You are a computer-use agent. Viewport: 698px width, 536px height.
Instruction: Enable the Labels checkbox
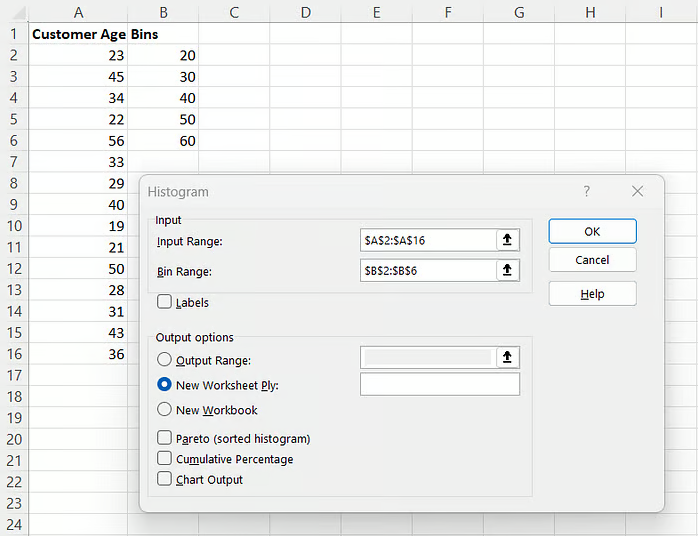point(165,302)
